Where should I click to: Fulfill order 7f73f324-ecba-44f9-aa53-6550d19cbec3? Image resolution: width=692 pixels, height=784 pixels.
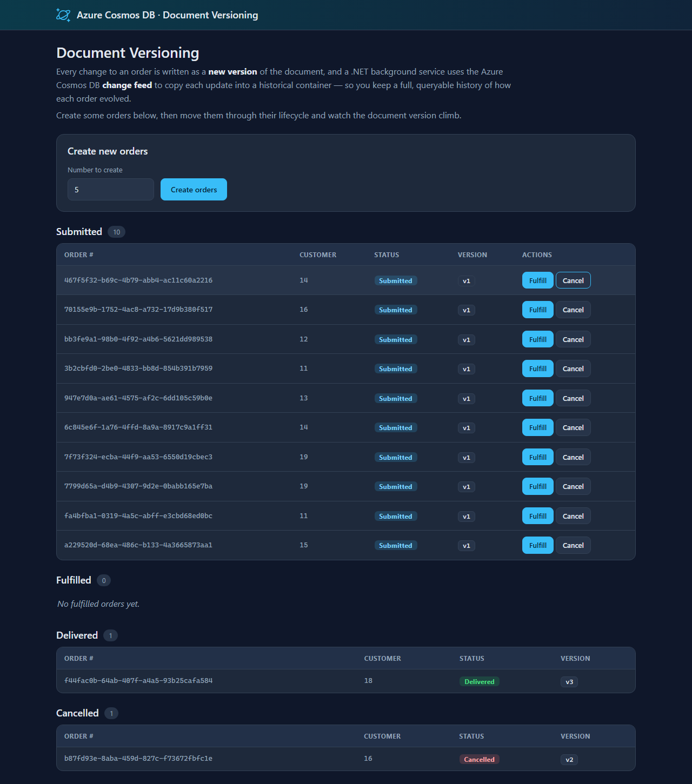[538, 457]
